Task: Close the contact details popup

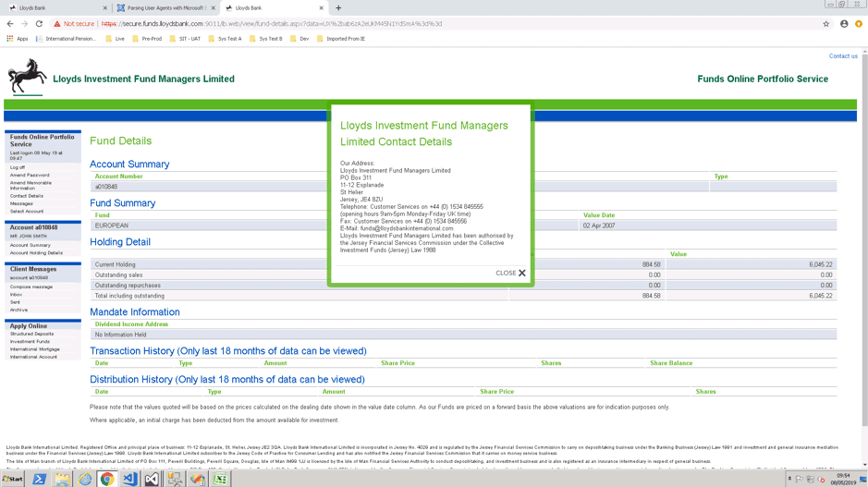Action: point(510,273)
